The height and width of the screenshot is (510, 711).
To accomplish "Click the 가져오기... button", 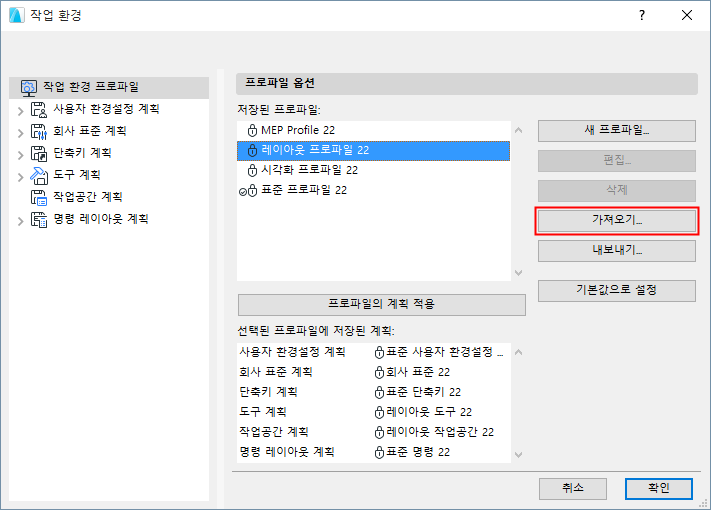I will [617, 221].
